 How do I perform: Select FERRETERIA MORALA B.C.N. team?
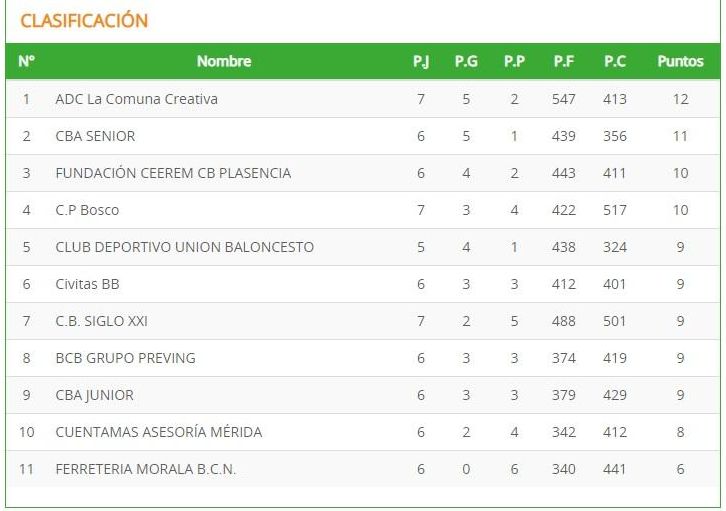tap(146, 469)
